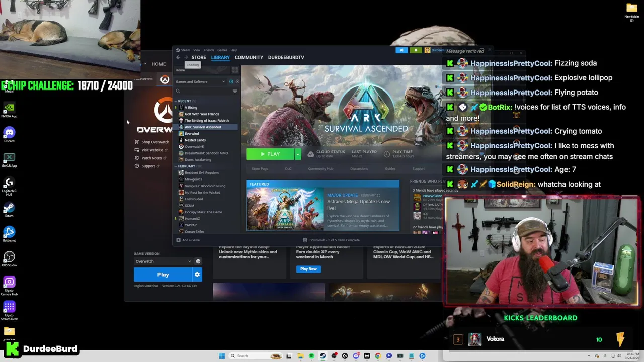Click the library recent-activity clock icon
This screenshot has width=644, height=362.
point(231,81)
